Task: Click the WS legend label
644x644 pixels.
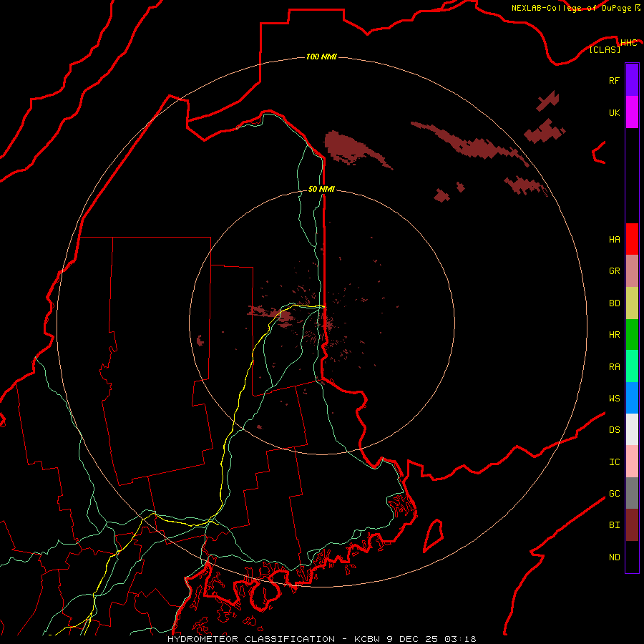Action: pyautogui.click(x=614, y=398)
